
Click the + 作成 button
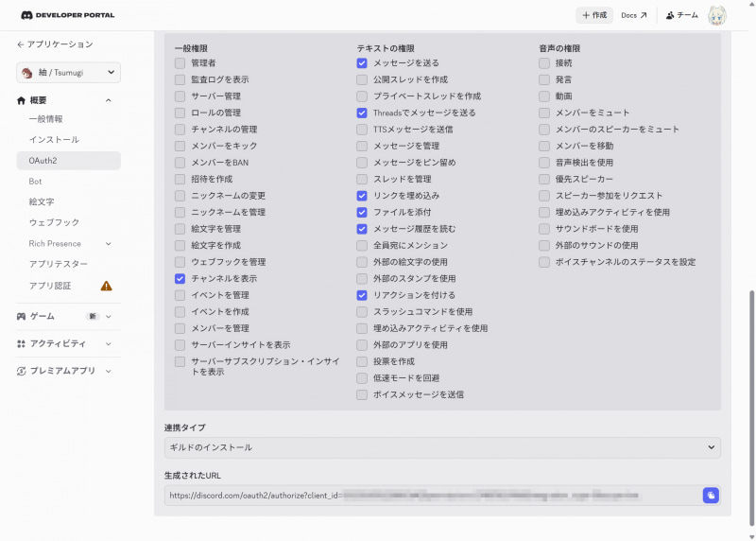coord(594,15)
